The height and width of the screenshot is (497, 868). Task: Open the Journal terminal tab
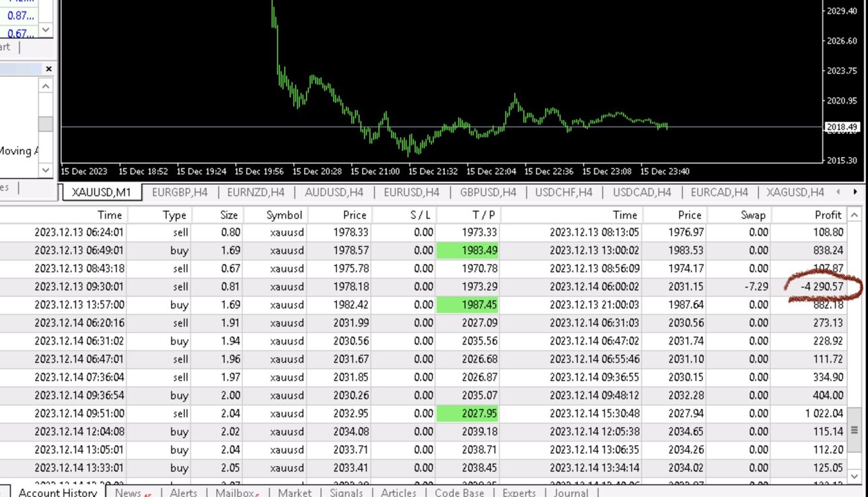point(571,492)
